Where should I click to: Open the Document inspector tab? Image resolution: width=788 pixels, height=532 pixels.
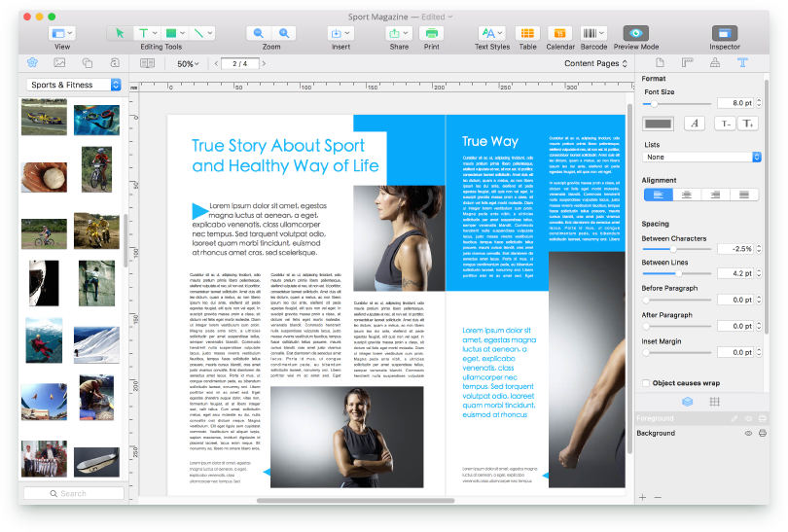tap(660, 63)
